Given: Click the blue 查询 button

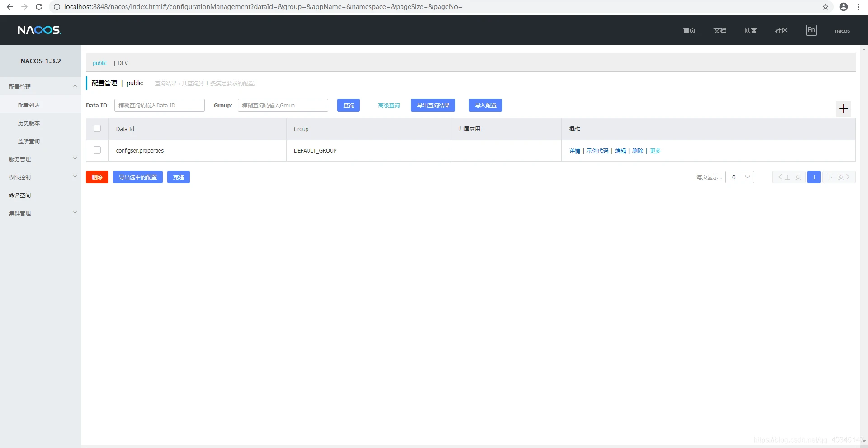Looking at the screenshot, I should [x=349, y=105].
